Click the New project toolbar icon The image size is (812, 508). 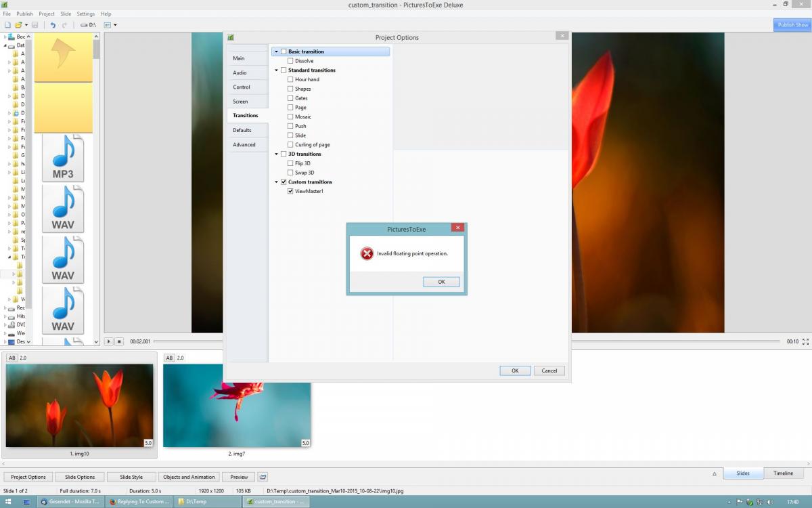tap(7, 25)
